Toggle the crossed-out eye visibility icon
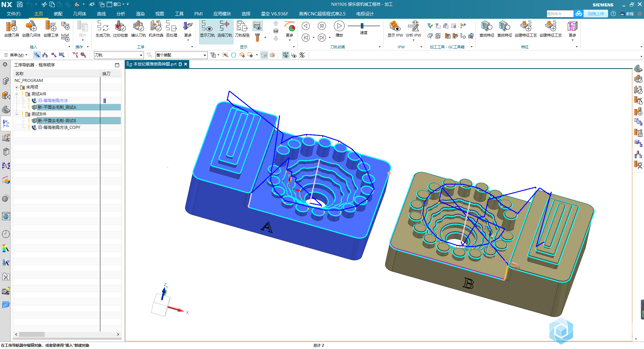 click(302, 55)
